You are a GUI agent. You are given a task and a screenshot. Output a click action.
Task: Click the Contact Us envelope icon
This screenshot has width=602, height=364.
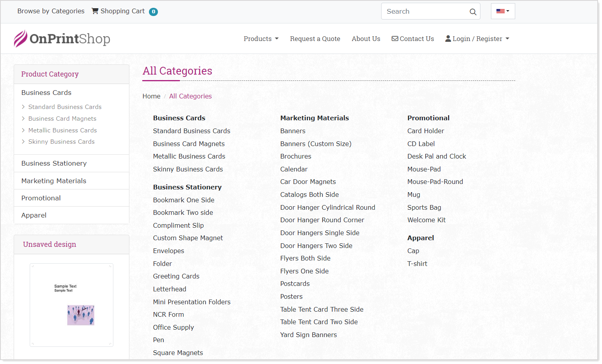(x=395, y=39)
